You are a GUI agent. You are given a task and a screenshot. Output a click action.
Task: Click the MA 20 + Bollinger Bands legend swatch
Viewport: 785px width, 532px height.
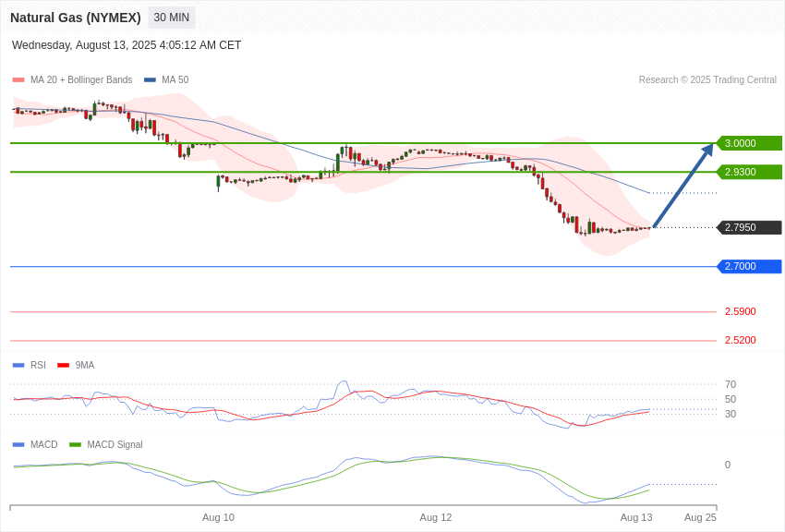coord(18,80)
